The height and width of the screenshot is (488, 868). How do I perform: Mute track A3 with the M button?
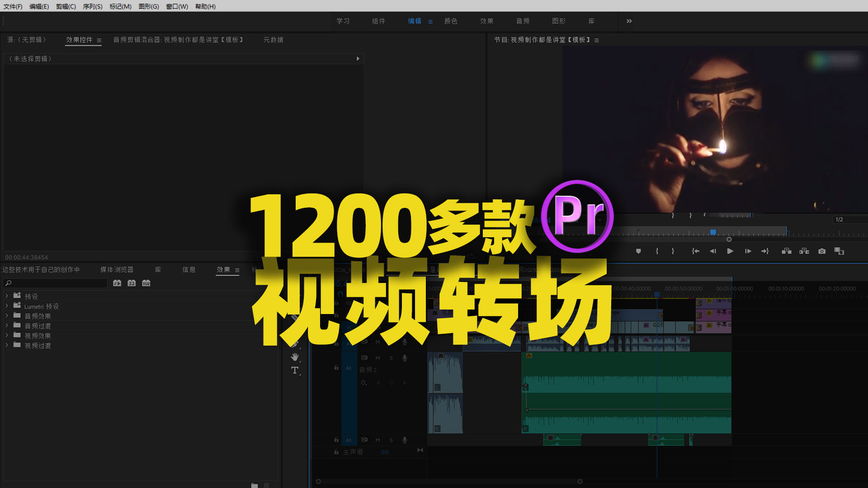point(377,440)
